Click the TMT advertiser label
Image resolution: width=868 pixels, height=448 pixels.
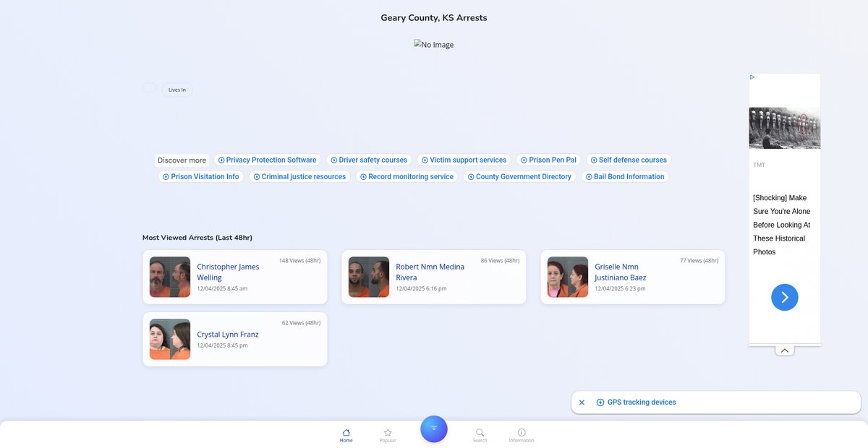coord(759,165)
